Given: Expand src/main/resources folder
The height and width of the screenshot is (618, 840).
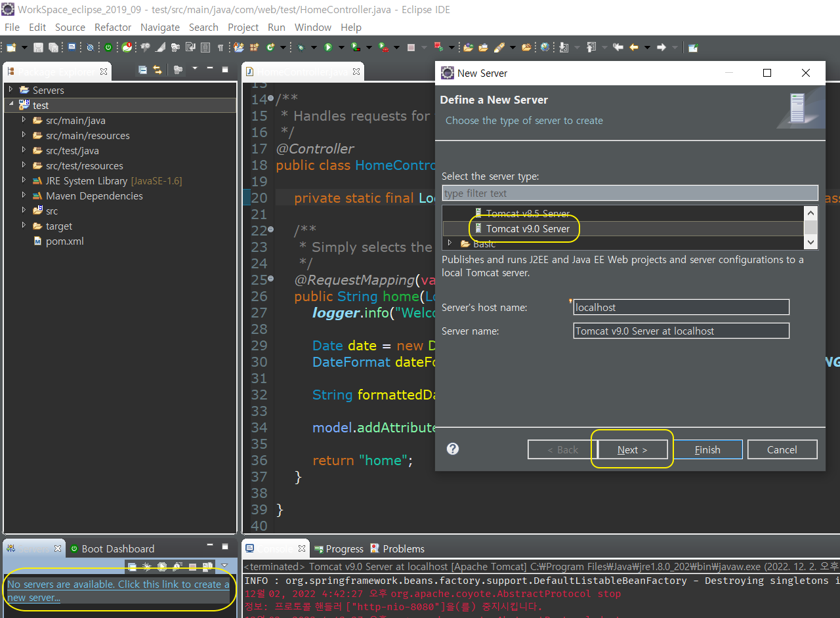Looking at the screenshot, I should [24, 134].
